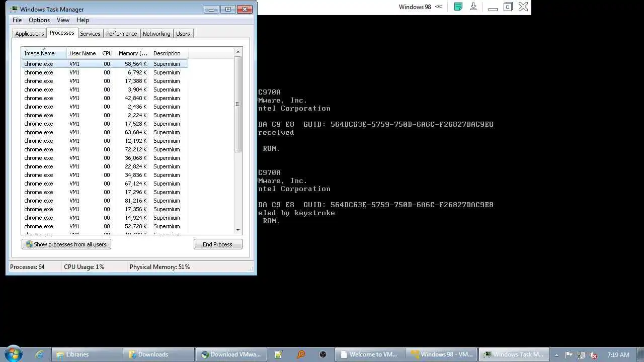The image size is (644, 362).
Task: Sort by the CPU column header
Action: click(x=107, y=53)
